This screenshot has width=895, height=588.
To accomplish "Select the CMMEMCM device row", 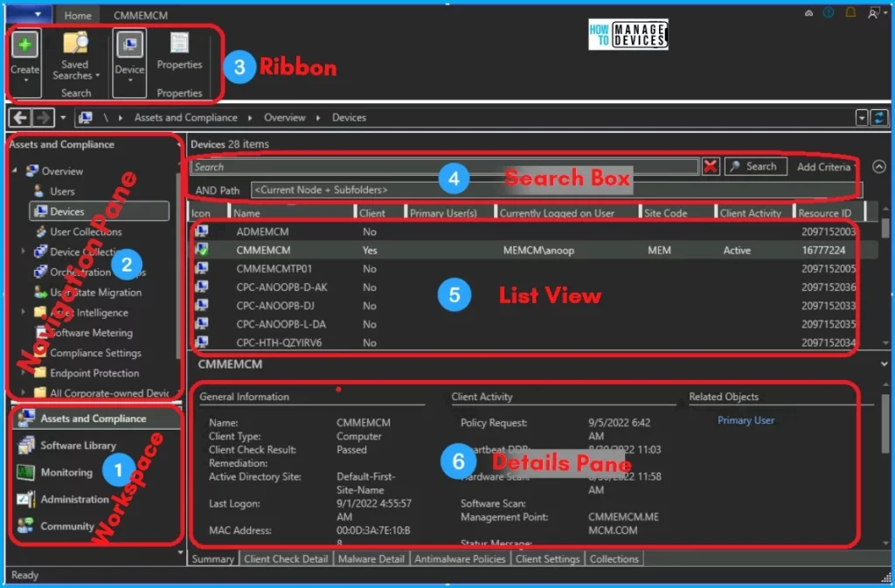I will coord(524,251).
